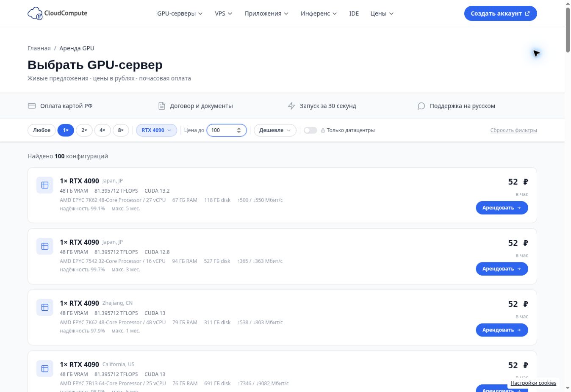Screen dimensions: 571x392
Task: Select the 8× GPU count filter
Action: point(121,130)
